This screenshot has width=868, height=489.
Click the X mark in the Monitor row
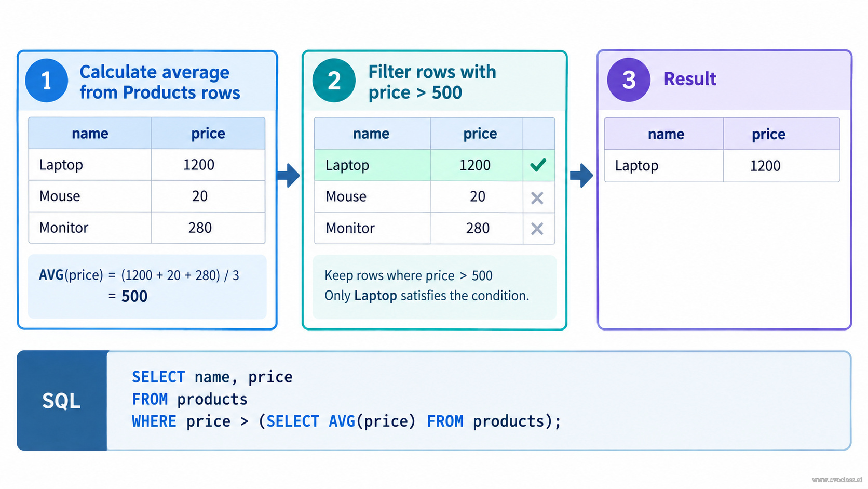537,229
